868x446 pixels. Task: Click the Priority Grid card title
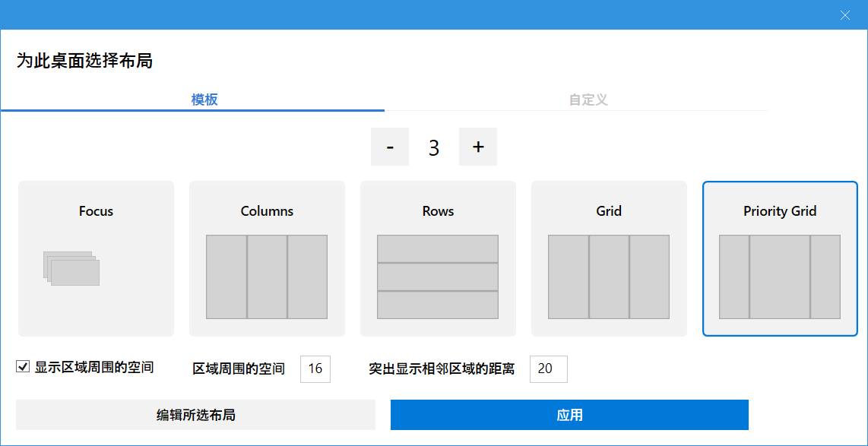(780, 211)
